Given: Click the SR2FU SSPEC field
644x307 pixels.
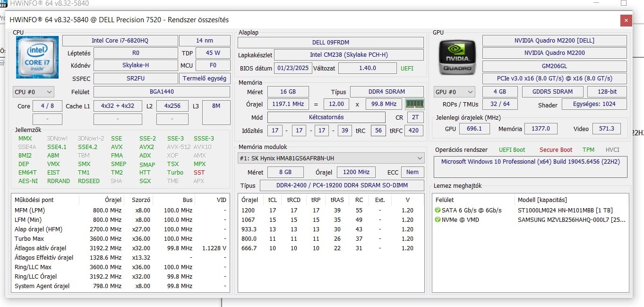Looking at the screenshot, I should click(x=136, y=79).
